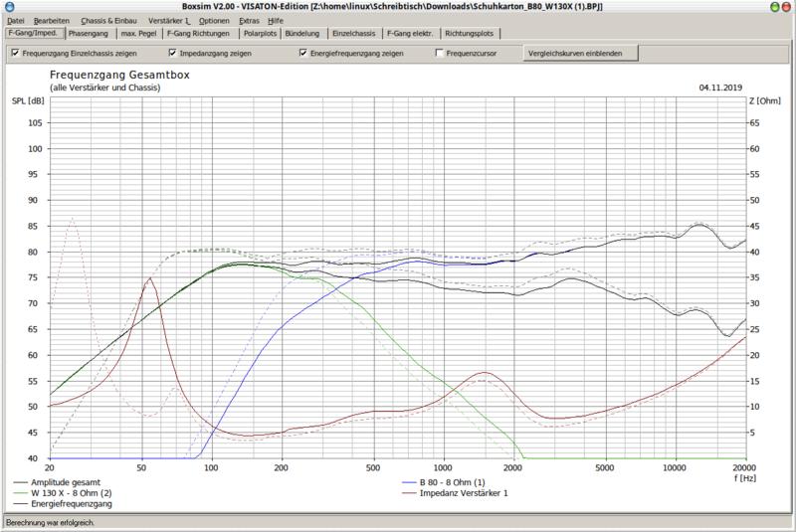The image size is (796, 532).
Task: Open the Einzelchassis tab
Action: 353,33
